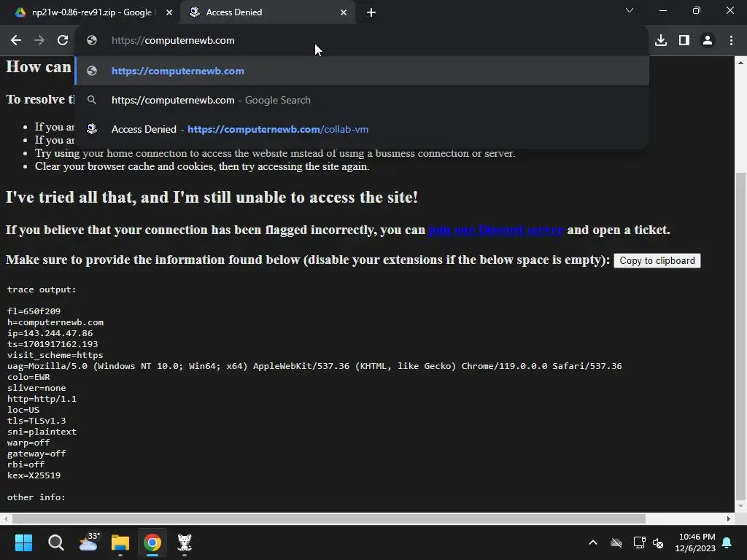Click the muted volume tray icon

(658, 542)
